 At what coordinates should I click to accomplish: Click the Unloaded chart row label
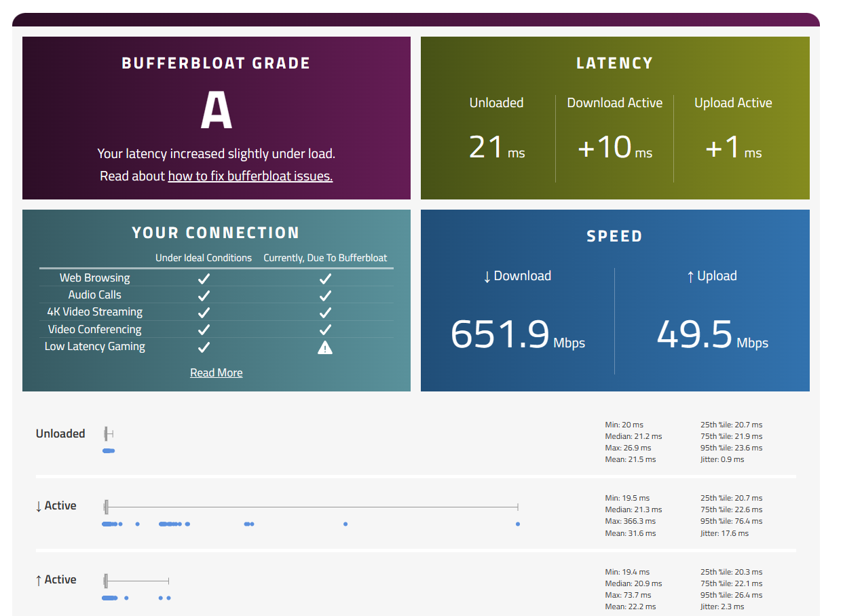pos(60,434)
